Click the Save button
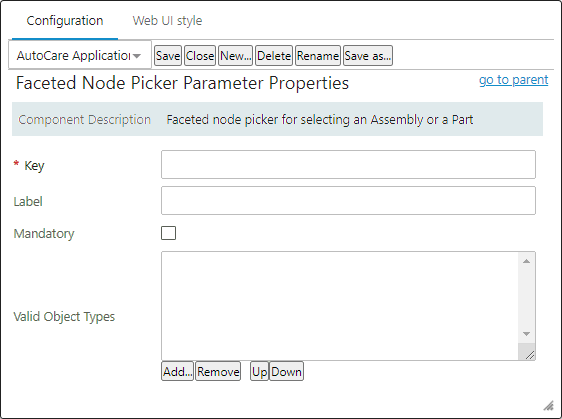The width and height of the screenshot is (562, 419). tap(168, 56)
